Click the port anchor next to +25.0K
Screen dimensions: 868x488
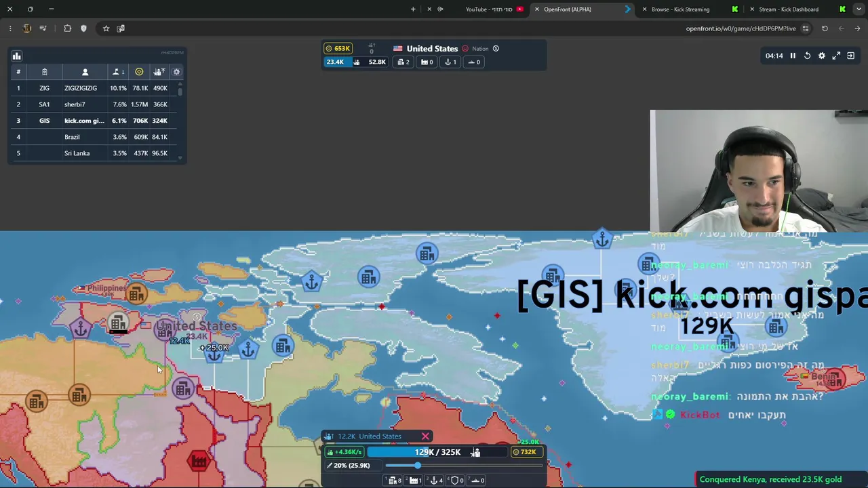214,353
